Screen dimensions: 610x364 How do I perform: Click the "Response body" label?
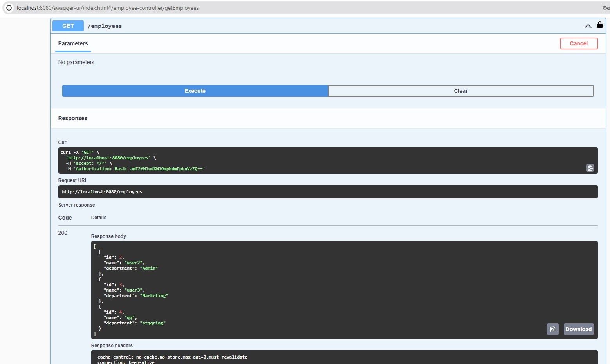(108, 236)
